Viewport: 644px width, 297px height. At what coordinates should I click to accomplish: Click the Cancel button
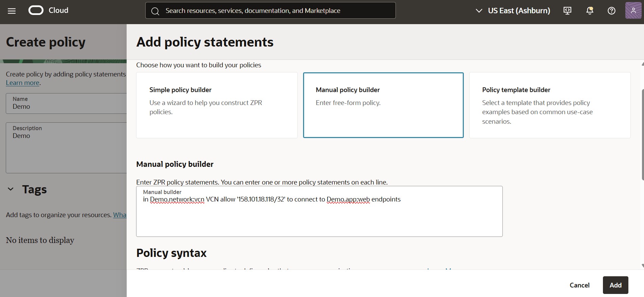tap(579, 285)
